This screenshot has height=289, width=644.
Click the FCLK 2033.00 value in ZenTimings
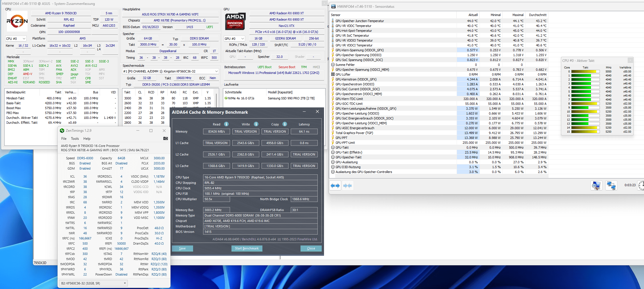click(x=159, y=163)
